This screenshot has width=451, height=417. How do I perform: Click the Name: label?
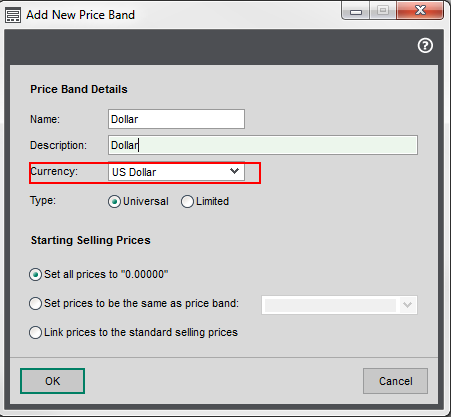45,119
